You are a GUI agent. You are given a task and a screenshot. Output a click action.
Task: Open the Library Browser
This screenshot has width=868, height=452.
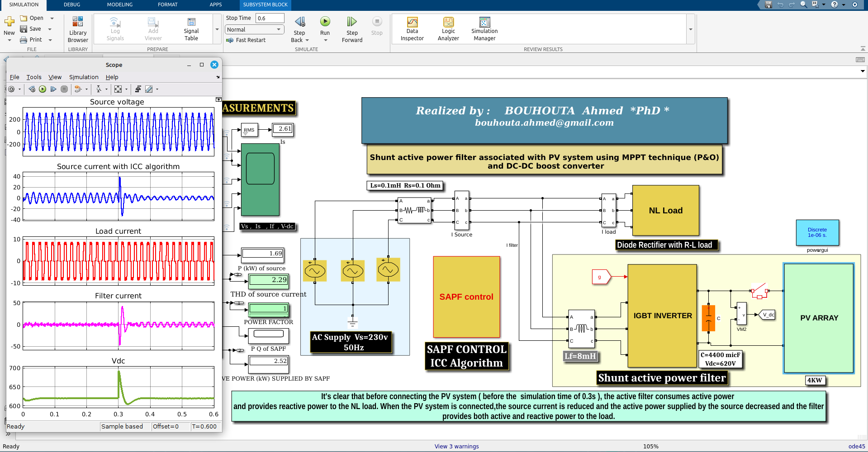(78, 30)
